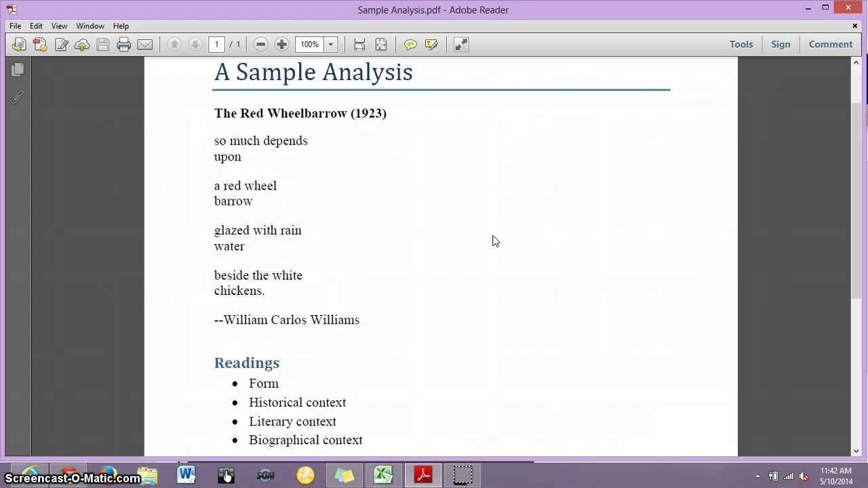Select the highlight text tool icon
This screenshot has width=868, height=488.
(431, 45)
